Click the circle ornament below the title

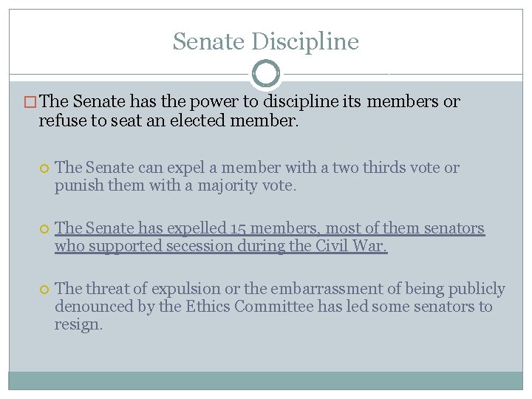pyautogui.click(x=266, y=74)
